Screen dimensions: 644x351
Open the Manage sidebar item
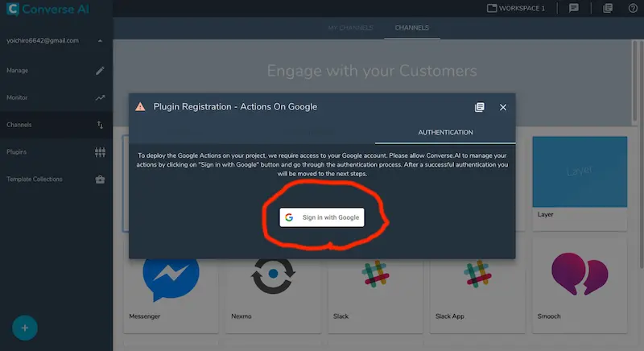(56, 71)
